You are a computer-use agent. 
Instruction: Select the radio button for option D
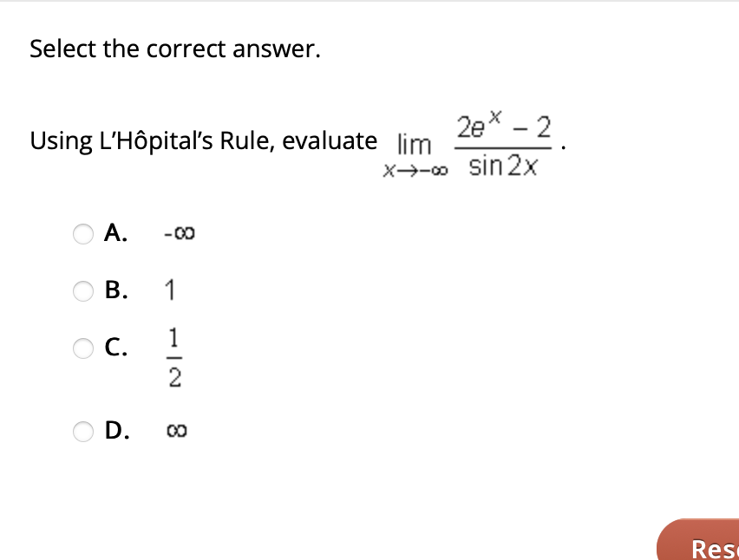click(83, 431)
